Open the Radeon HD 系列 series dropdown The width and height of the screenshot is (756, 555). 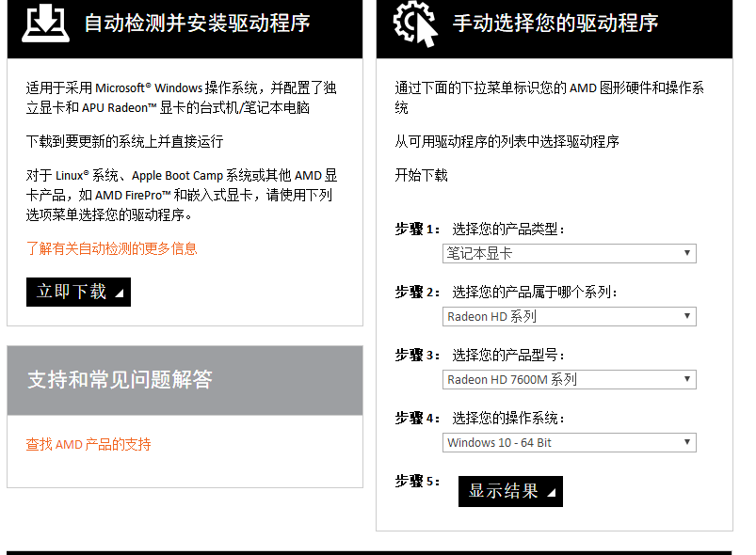tap(569, 316)
